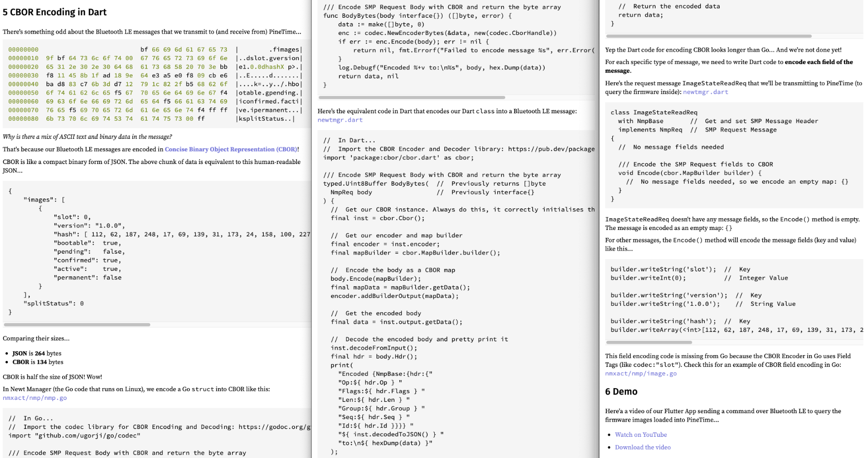Click scrollbar under builder.writeString code block
Viewport: 868px width, 458px height.
tap(649, 342)
